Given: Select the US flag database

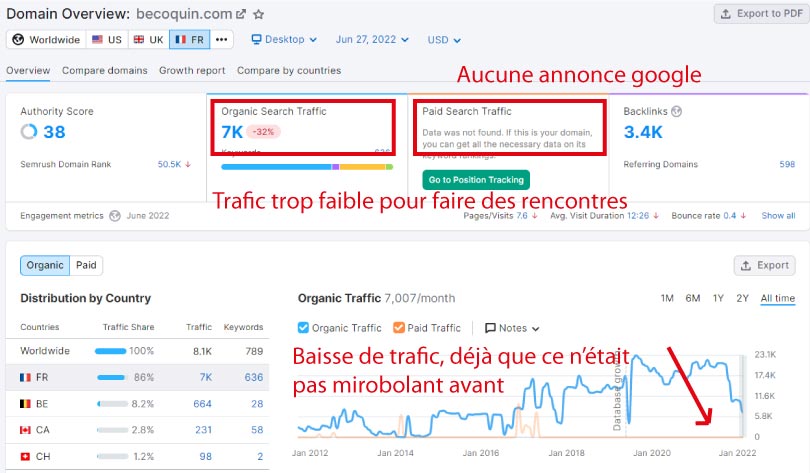Looking at the screenshot, I should coord(107,40).
